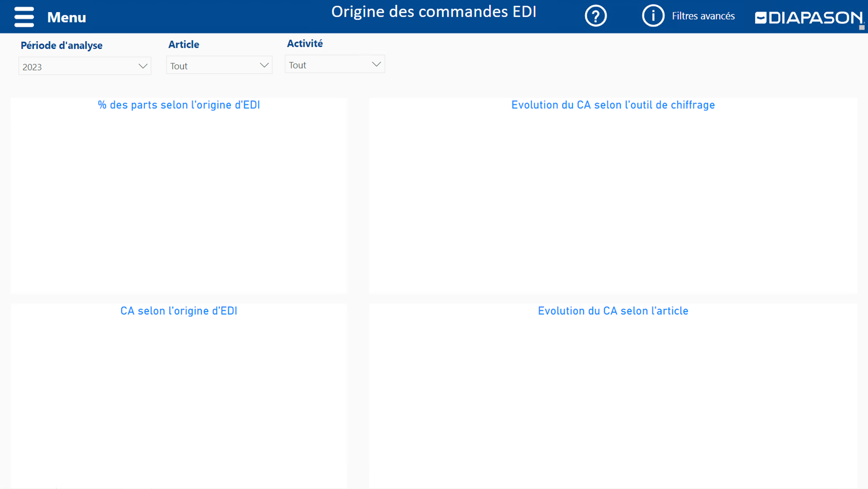This screenshot has height=489, width=868.
Task: Select 'Evolution du CA selon l'article' chart title
Action: click(613, 311)
